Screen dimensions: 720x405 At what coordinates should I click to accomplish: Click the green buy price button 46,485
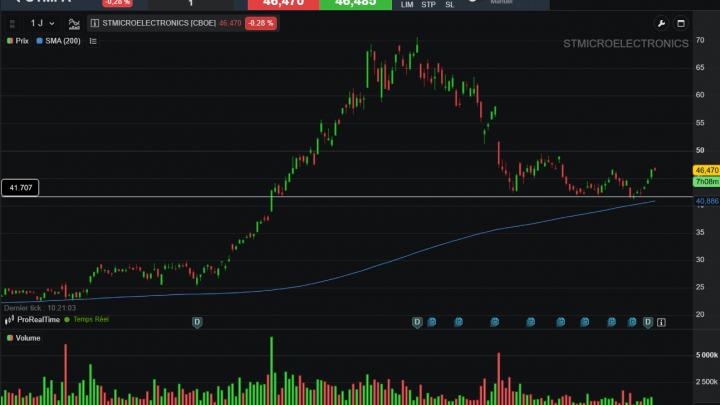click(355, 4)
